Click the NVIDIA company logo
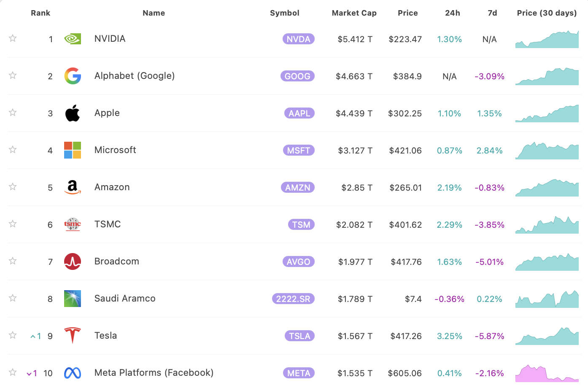This screenshot has height=388, width=588. pos(73,39)
